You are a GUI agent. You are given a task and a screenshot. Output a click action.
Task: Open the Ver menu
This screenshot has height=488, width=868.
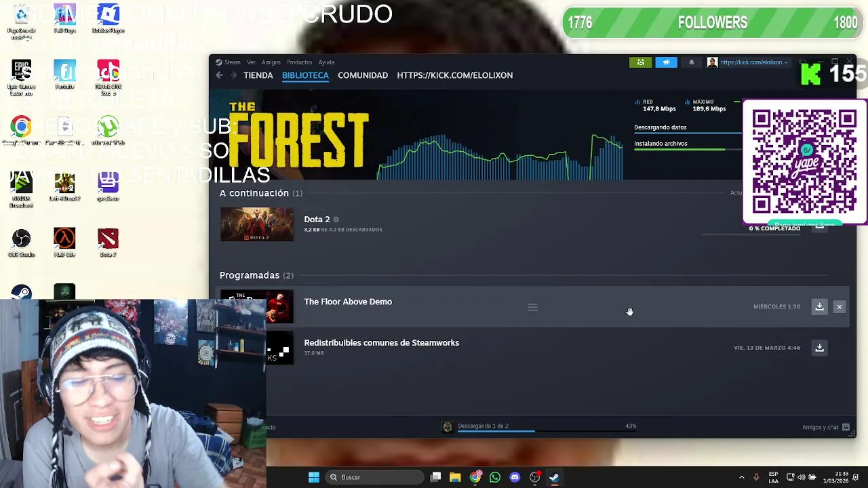point(251,62)
